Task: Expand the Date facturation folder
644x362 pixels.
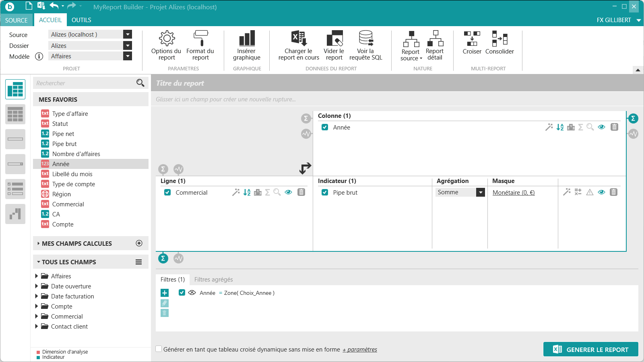Action: point(37,296)
